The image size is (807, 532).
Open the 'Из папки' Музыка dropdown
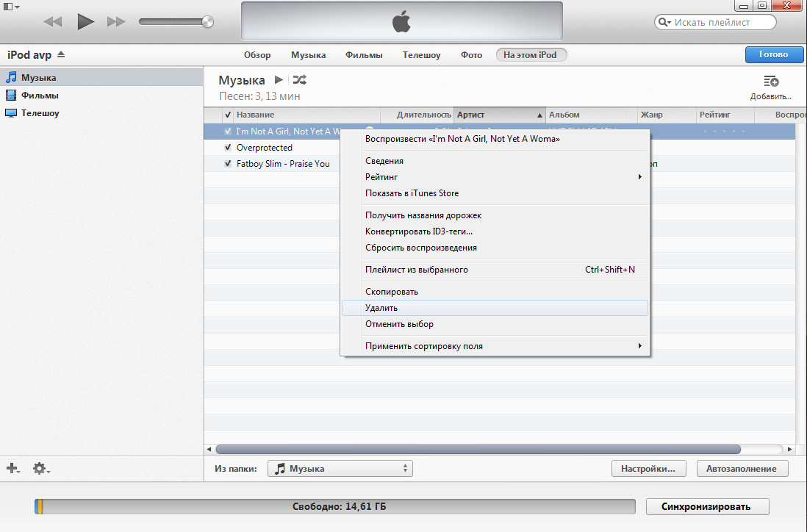tap(340, 469)
